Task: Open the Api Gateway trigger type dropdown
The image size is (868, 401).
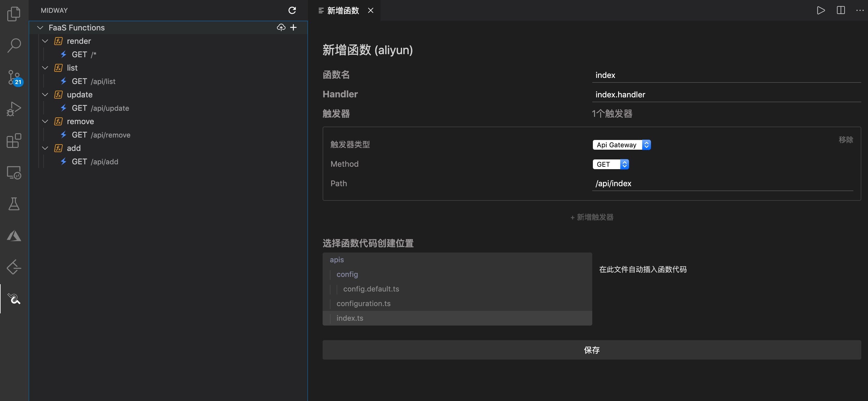Action: click(x=621, y=145)
